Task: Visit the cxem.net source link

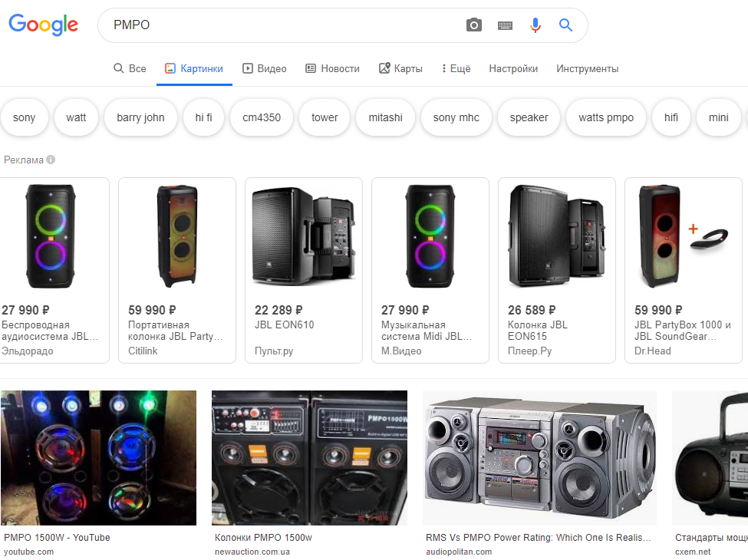Action: (x=693, y=552)
